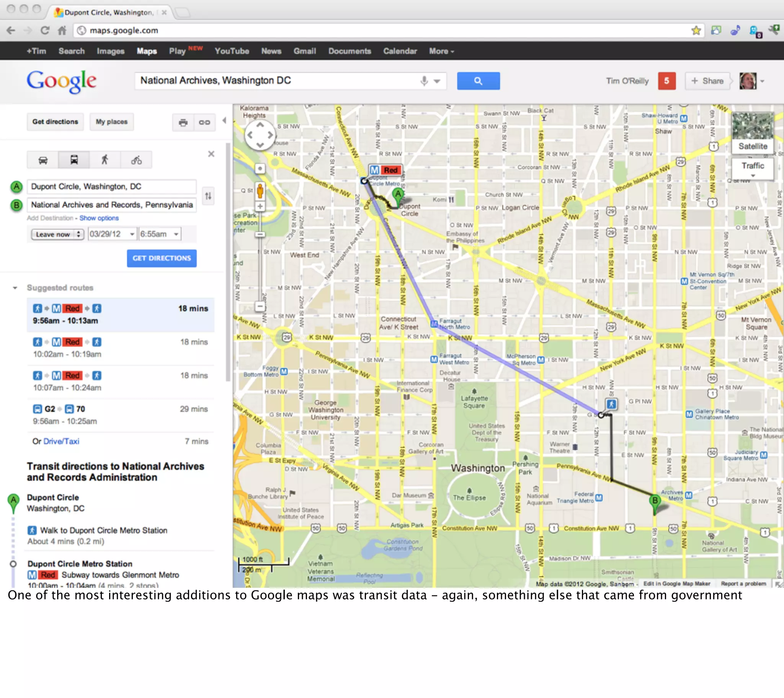Viewport: 784px width, 698px height.
Task: Click the voice search microphone icon
Action: click(x=424, y=81)
